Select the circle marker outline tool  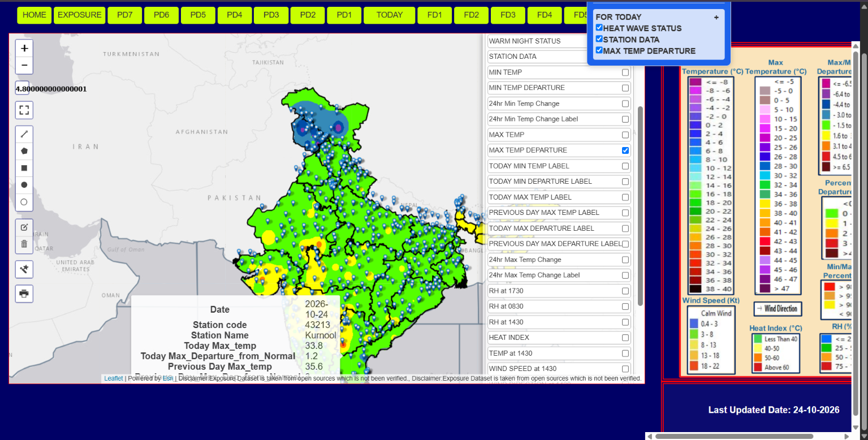point(24,202)
